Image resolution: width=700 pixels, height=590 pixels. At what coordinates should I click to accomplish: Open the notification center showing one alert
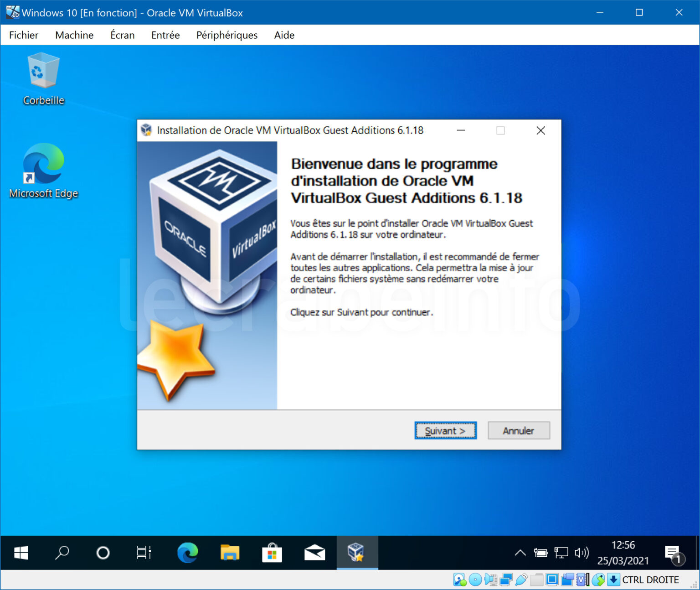[x=676, y=553]
